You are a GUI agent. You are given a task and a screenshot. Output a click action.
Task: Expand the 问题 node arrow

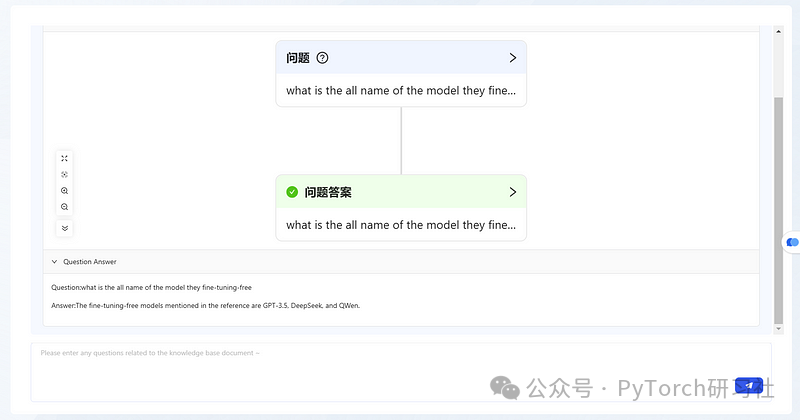513,58
